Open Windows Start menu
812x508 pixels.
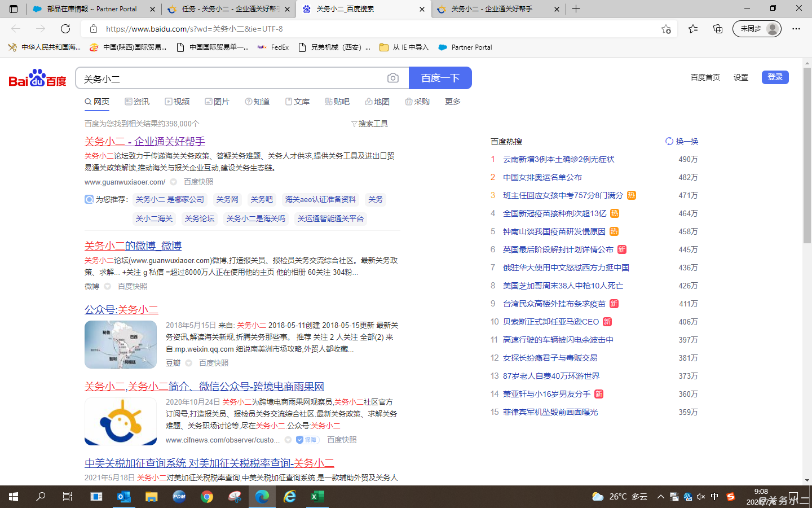pos(14,497)
